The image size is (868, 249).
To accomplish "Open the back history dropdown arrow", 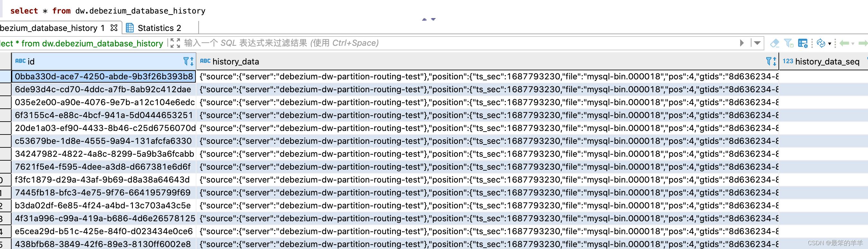I will click(x=853, y=44).
